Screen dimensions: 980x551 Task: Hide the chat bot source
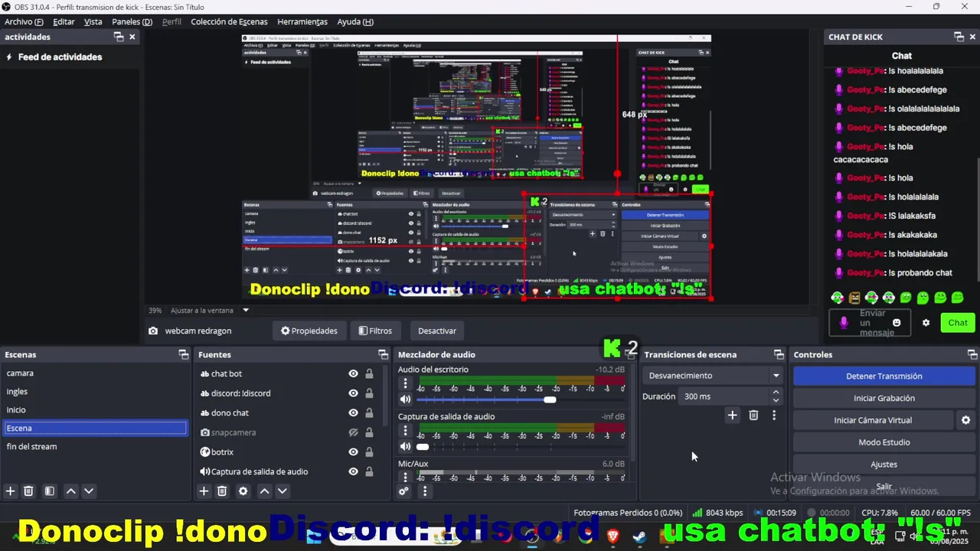pyautogui.click(x=353, y=373)
